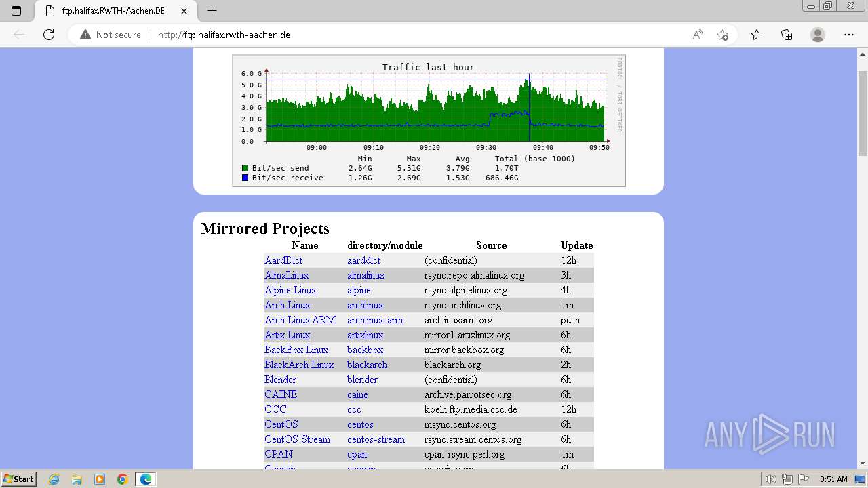This screenshot has height=488, width=868.
Task: Open the blender directory link
Action: coord(362,380)
